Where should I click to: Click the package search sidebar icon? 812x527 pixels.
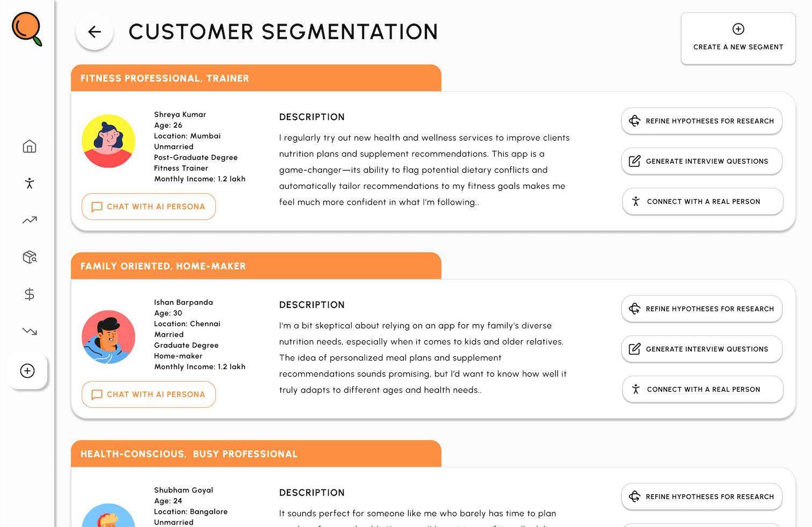point(30,257)
